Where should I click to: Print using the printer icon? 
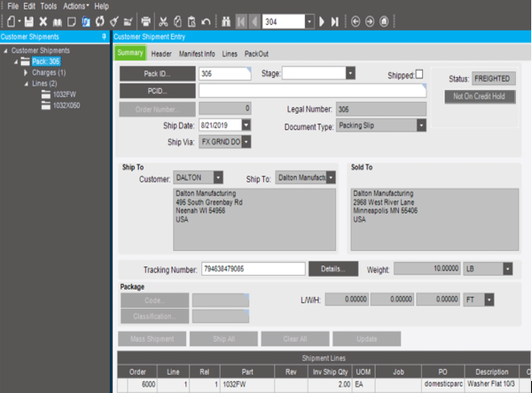pyautogui.click(x=146, y=22)
